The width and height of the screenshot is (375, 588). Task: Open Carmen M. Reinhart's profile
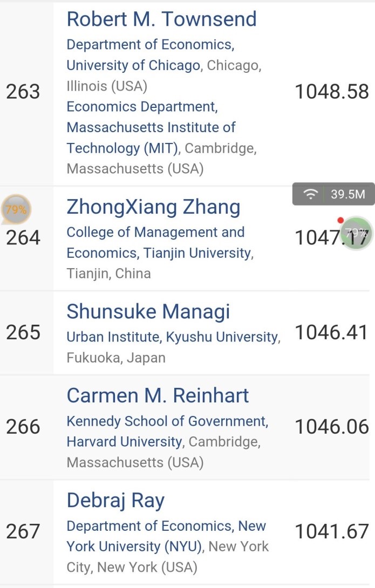click(158, 395)
